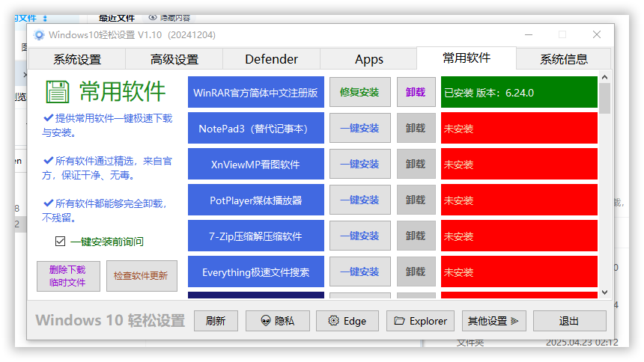The height and width of the screenshot is (362, 644).
Task: Open the Apps tab
Action: tap(369, 60)
